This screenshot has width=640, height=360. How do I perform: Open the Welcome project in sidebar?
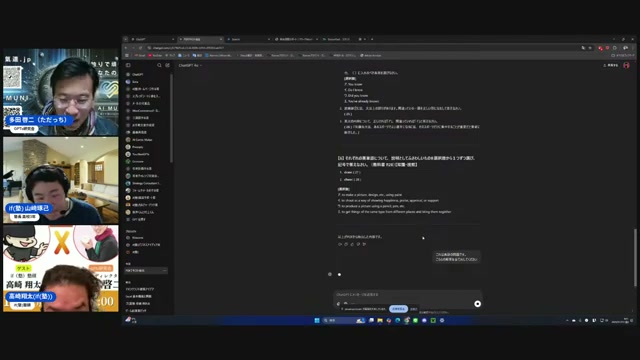point(146,238)
